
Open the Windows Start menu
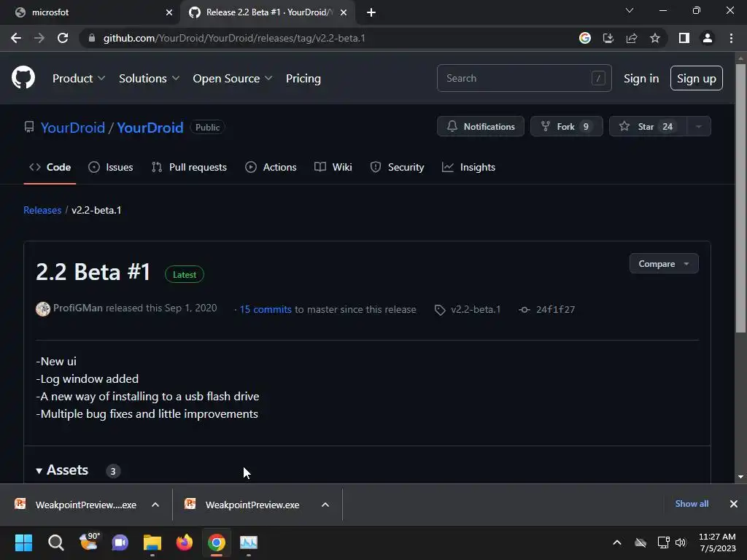click(x=23, y=542)
